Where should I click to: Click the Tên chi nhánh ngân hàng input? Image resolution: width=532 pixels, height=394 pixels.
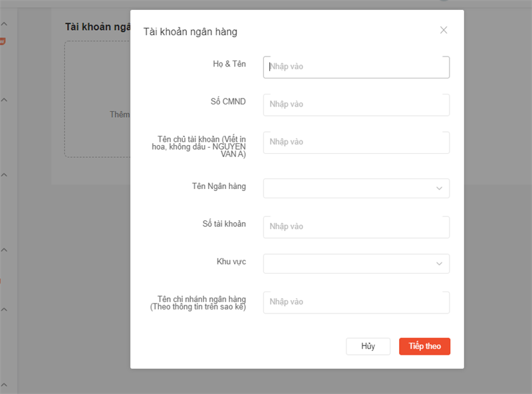click(356, 302)
